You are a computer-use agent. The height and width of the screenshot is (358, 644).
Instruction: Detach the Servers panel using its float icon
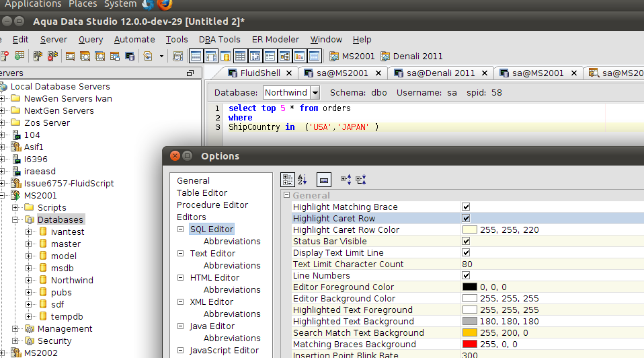190,73
